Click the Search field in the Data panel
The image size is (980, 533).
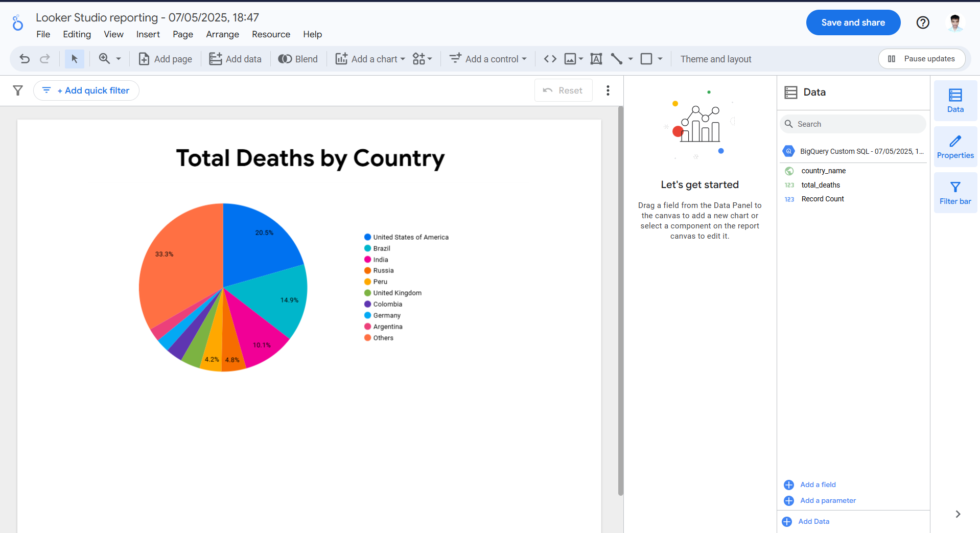click(852, 124)
